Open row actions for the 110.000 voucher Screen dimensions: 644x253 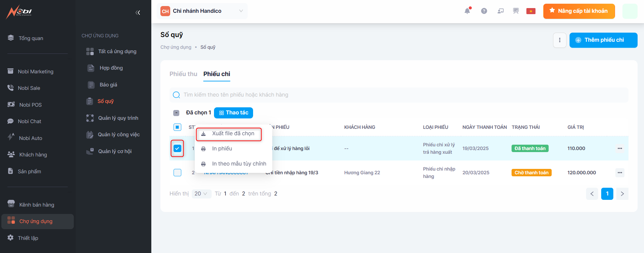(x=619, y=148)
